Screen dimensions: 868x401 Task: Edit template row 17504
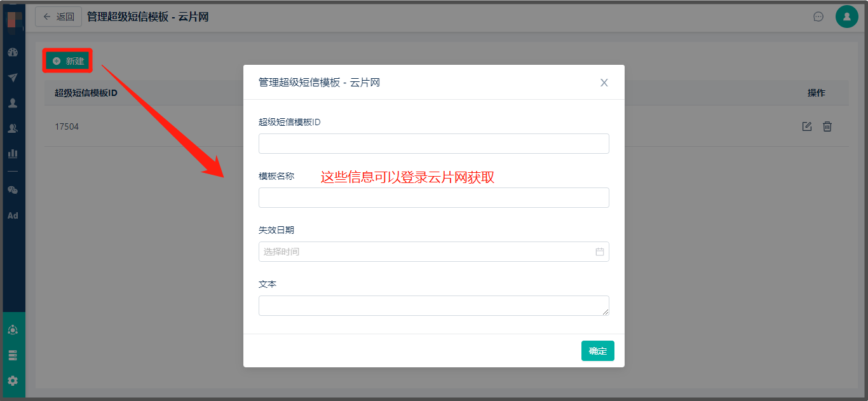point(807,126)
